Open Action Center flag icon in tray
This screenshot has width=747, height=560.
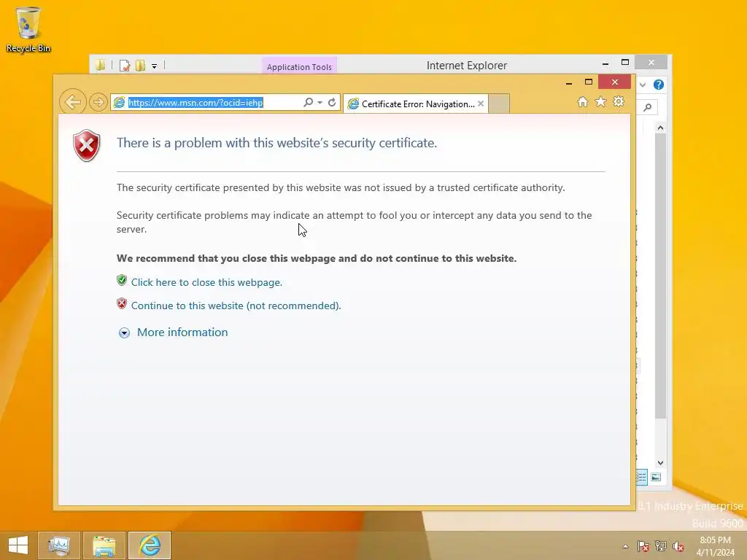click(x=643, y=546)
